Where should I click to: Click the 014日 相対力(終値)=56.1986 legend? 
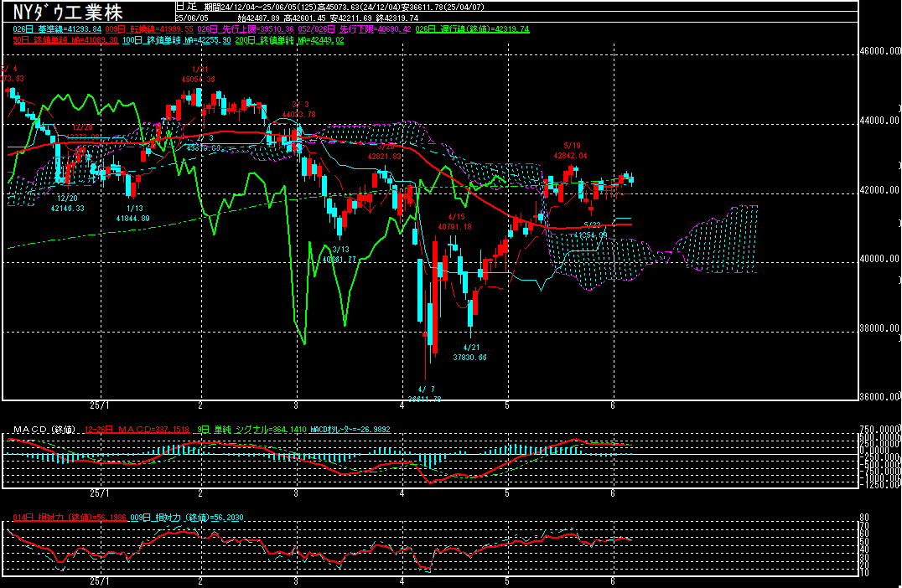pyautogui.click(x=70, y=518)
